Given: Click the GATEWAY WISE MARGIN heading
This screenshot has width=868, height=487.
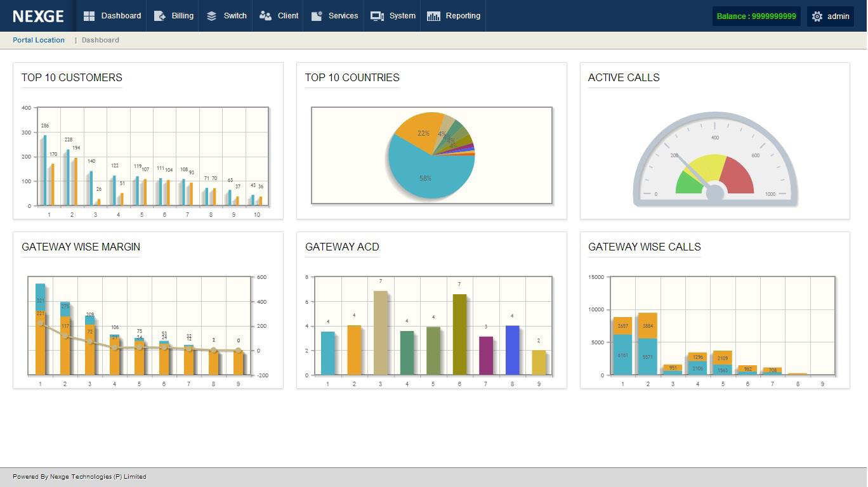Looking at the screenshot, I should tap(81, 247).
